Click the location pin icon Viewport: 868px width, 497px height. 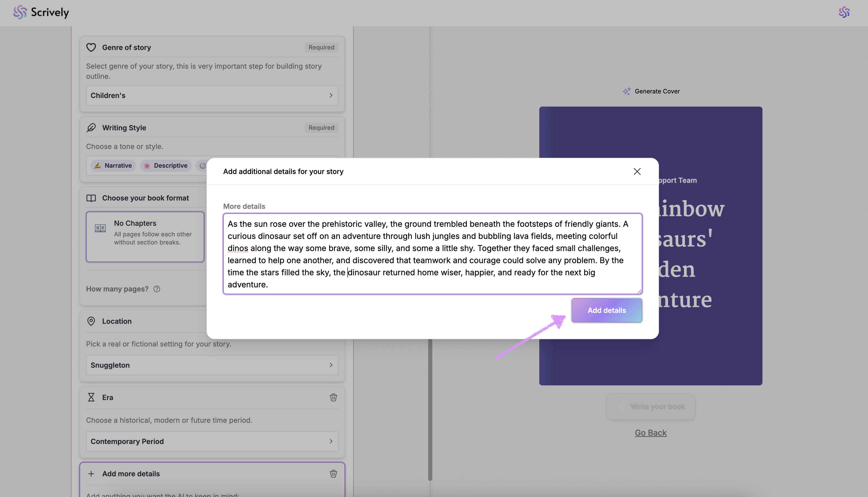point(91,321)
